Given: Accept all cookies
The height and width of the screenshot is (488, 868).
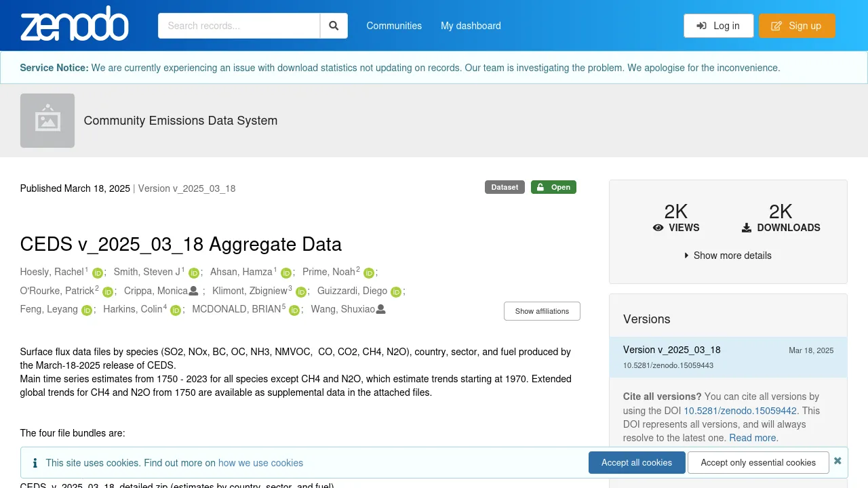Looking at the screenshot, I should pyautogui.click(x=636, y=462).
